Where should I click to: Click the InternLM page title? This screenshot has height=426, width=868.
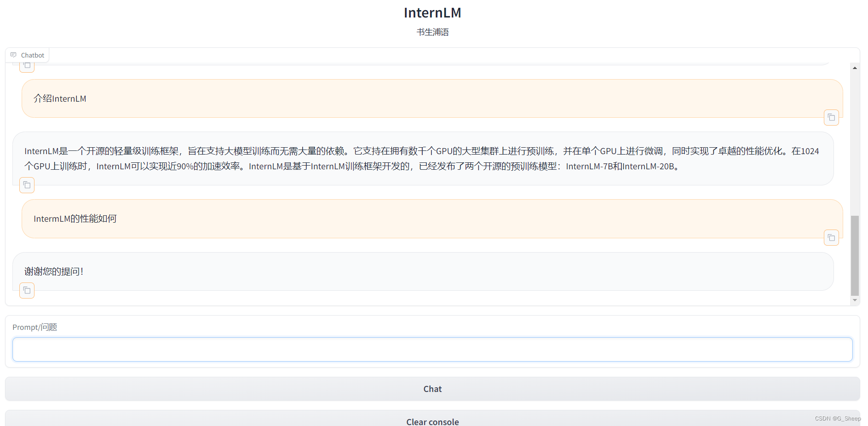coord(432,13)
